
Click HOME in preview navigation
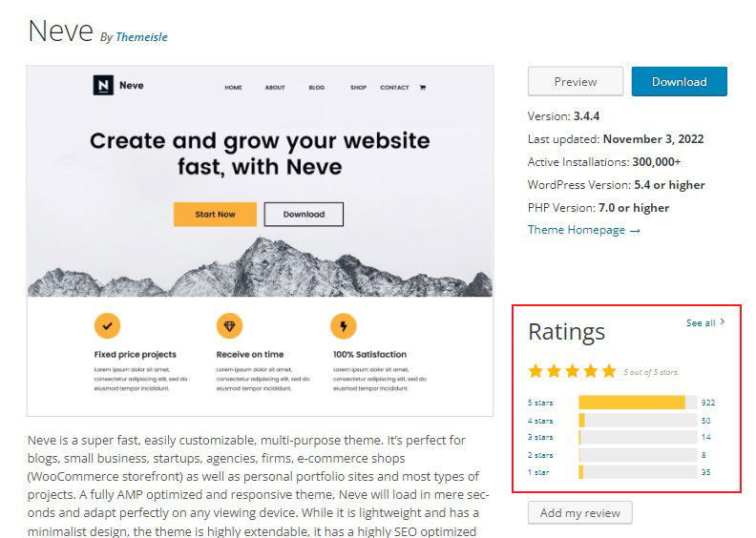(x=233, y=88)
